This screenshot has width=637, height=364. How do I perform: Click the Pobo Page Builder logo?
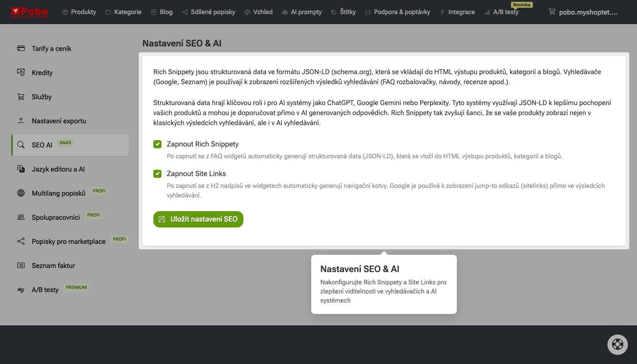click(x=30, y=12)
